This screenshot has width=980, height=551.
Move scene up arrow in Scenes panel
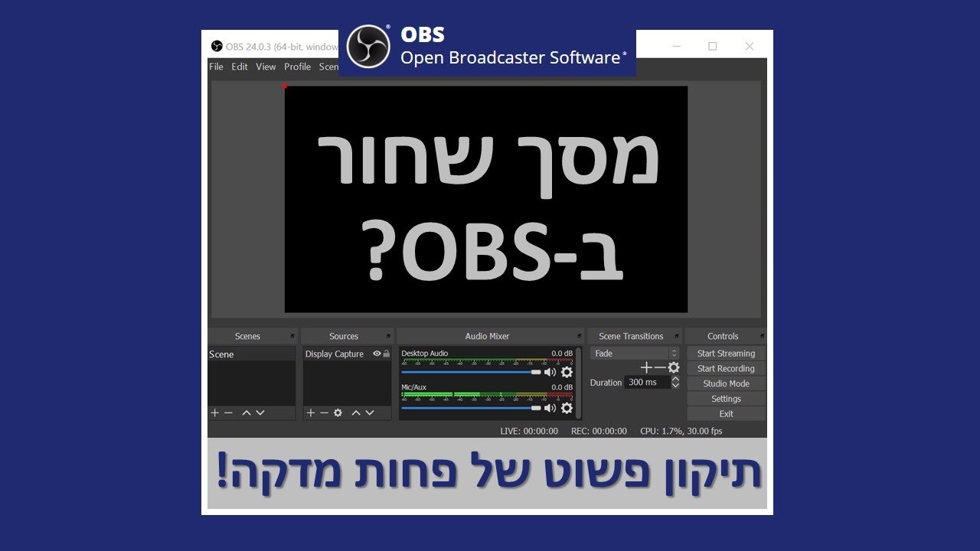(x=247, y=412)
